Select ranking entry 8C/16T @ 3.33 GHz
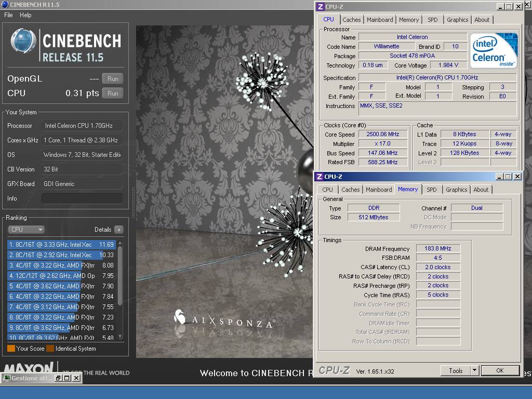532x399 pixels. (61, 245)
